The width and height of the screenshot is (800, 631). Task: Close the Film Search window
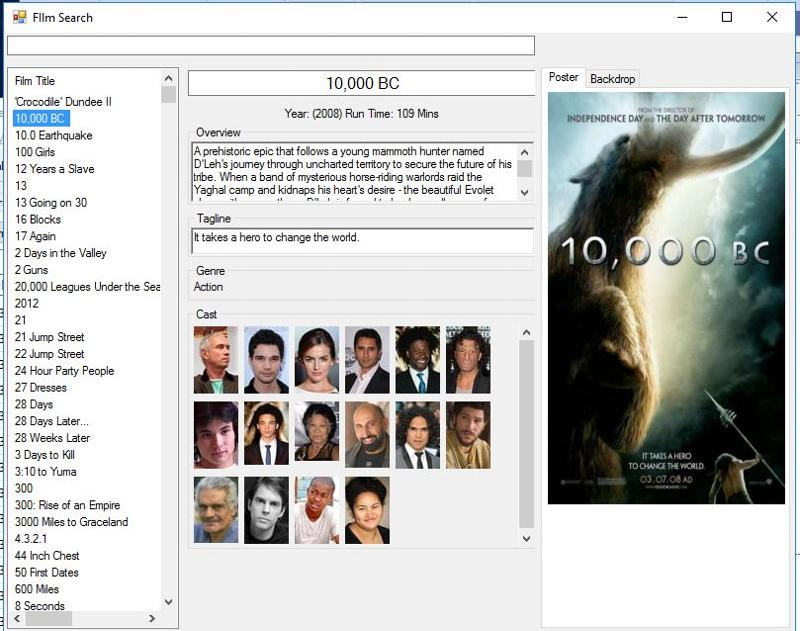click(x=772, y=17)
